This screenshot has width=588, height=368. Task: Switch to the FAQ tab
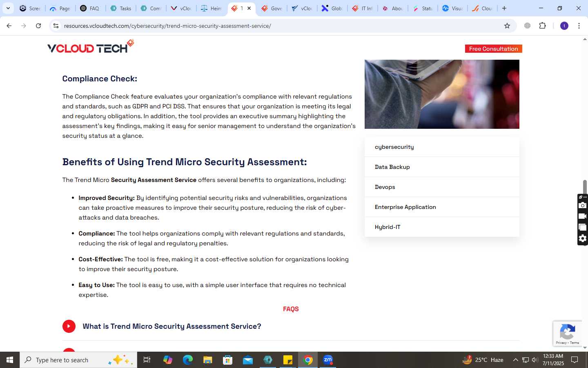tap(90, 8)
